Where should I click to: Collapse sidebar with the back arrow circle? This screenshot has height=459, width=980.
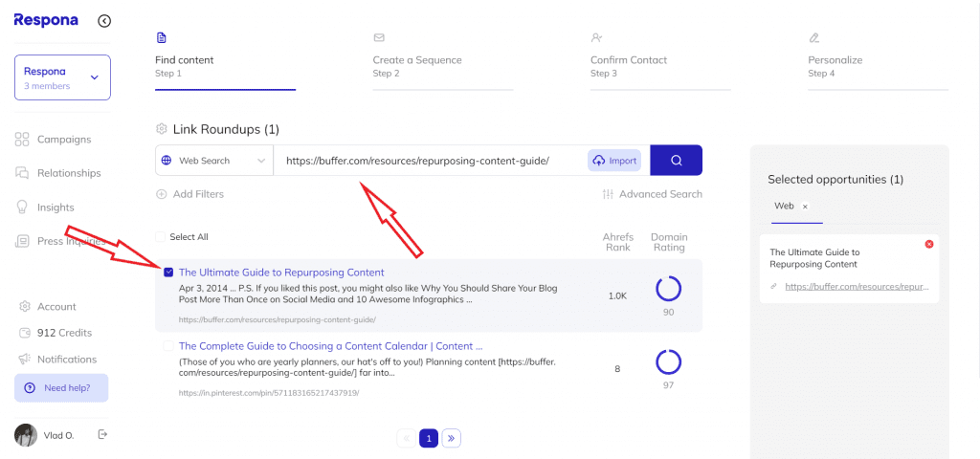[104, 21]
